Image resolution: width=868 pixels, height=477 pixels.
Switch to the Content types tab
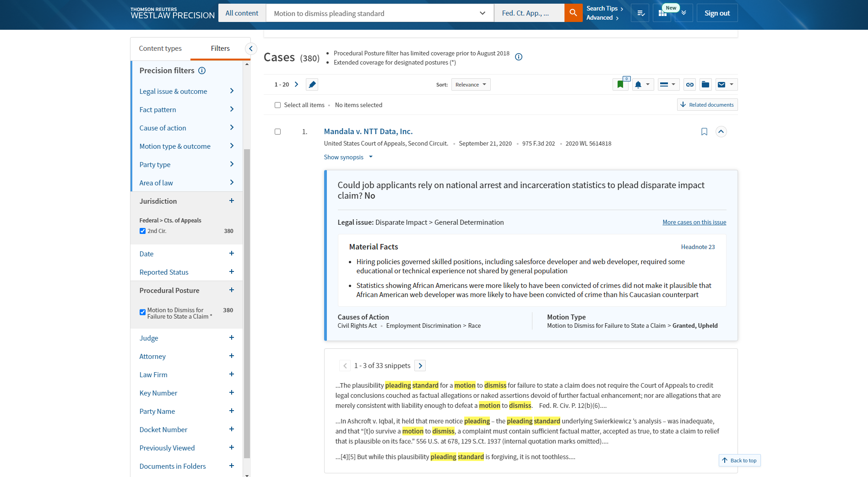coord(160,49)
